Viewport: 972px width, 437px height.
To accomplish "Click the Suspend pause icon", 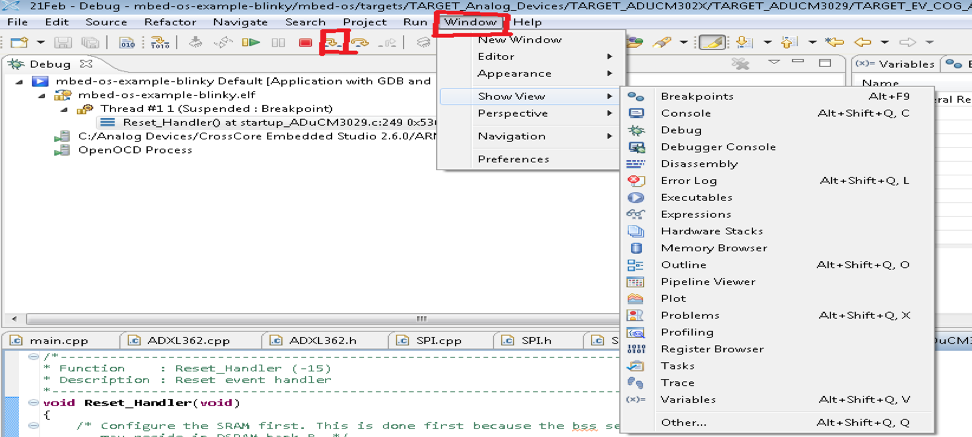I will coord(278,42).
